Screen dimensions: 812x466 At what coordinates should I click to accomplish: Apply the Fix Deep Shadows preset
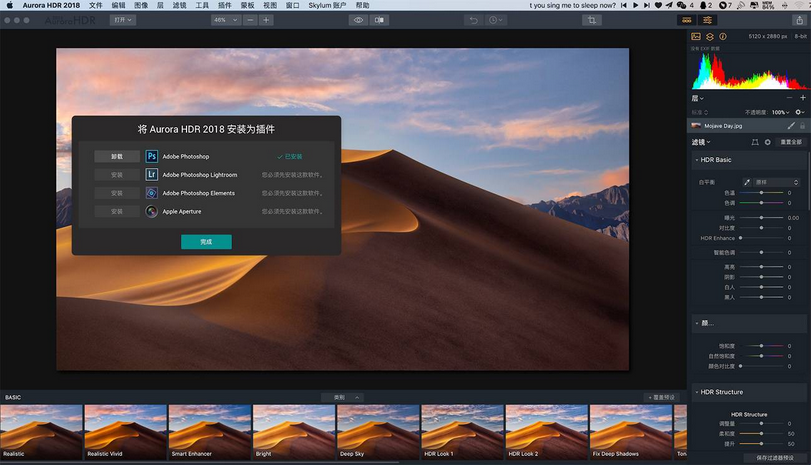coord(631,432)
